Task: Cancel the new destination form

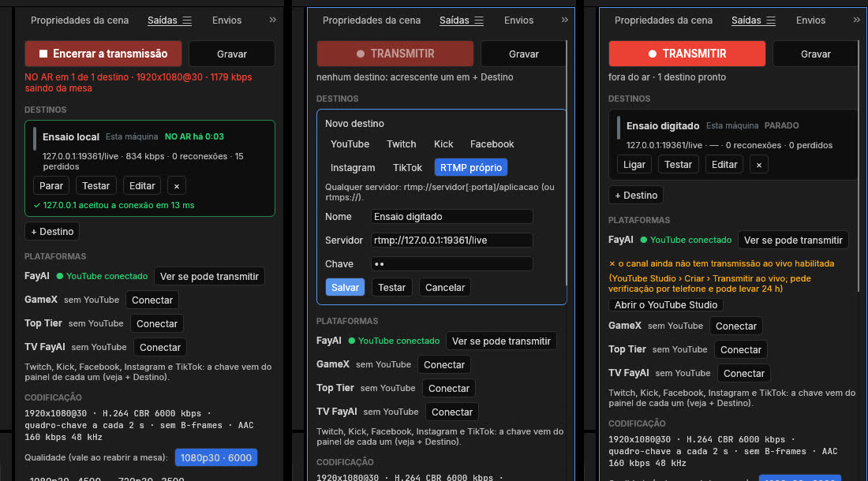Action: tap(445, 288)
